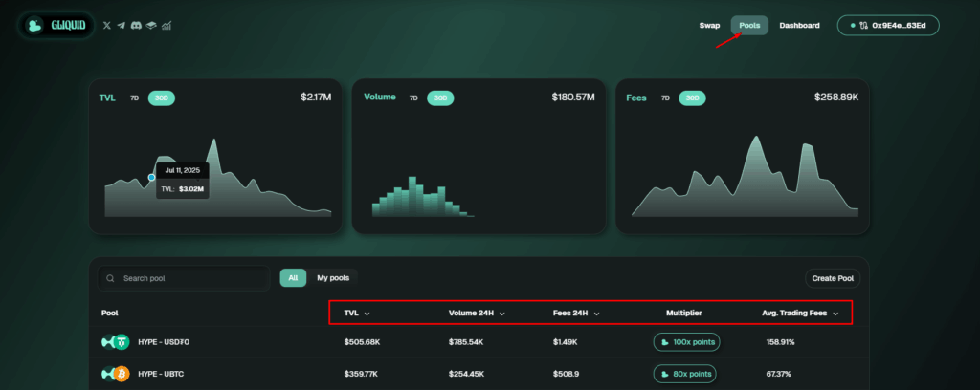Open the Telegram icon in the header
Screen dimensions: 980x390
122,26
